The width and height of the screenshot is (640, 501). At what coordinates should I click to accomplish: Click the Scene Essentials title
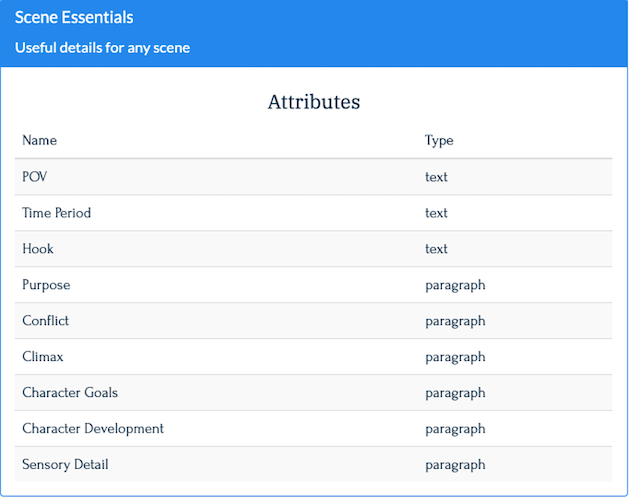click(x=74, y=18)
